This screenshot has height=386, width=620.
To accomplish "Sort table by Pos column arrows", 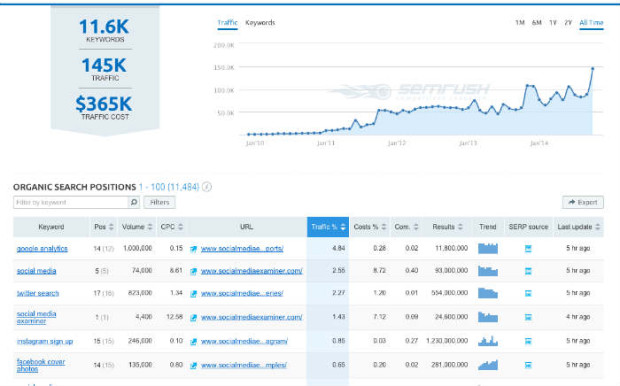I will coord(111,227).
